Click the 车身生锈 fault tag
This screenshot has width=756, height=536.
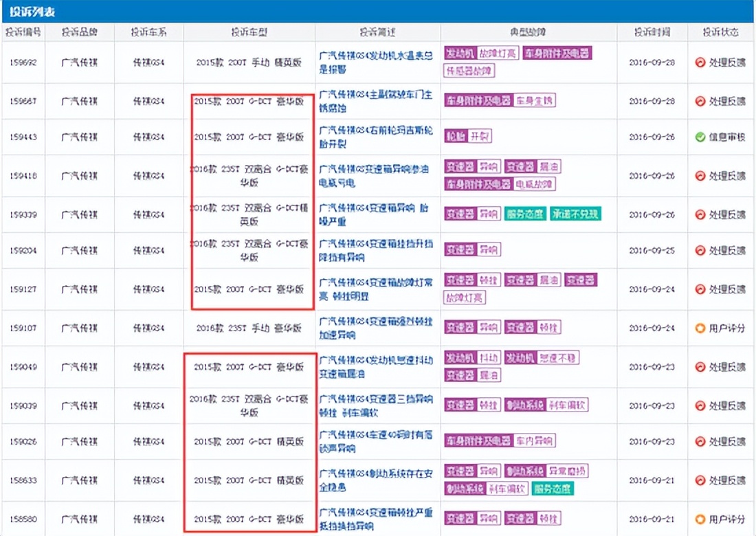coord(535,101)
